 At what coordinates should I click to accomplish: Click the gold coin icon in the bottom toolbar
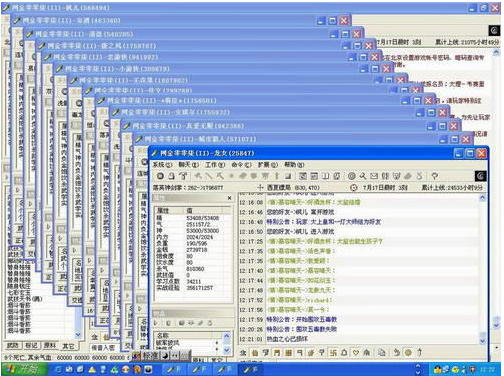pyautogui.click(x=408, y=352)
